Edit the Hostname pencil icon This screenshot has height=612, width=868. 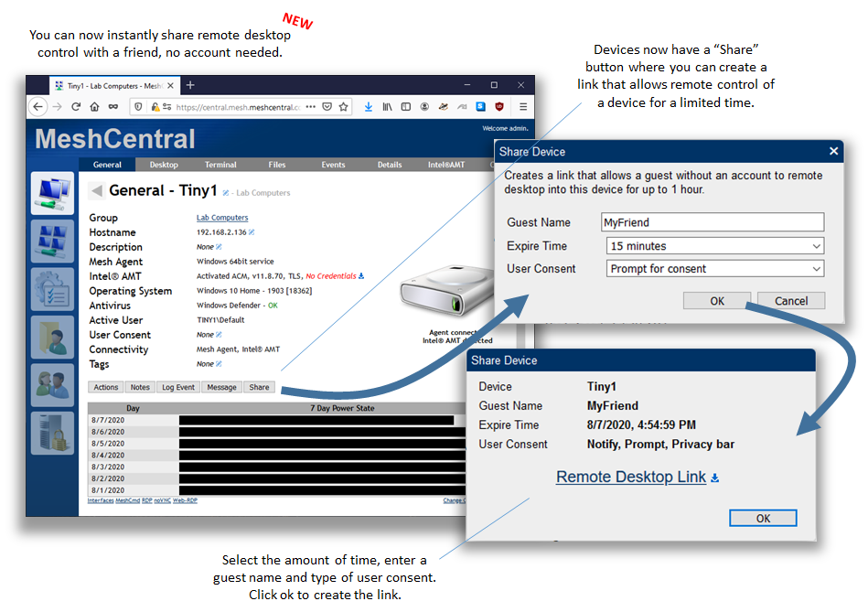[x=252, y=232]
